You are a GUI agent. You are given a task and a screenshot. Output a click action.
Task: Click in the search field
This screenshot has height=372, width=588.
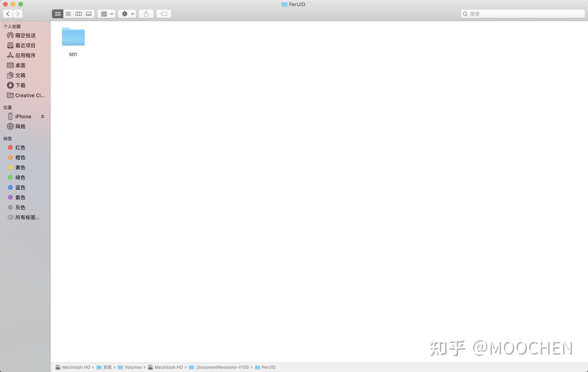525,14
